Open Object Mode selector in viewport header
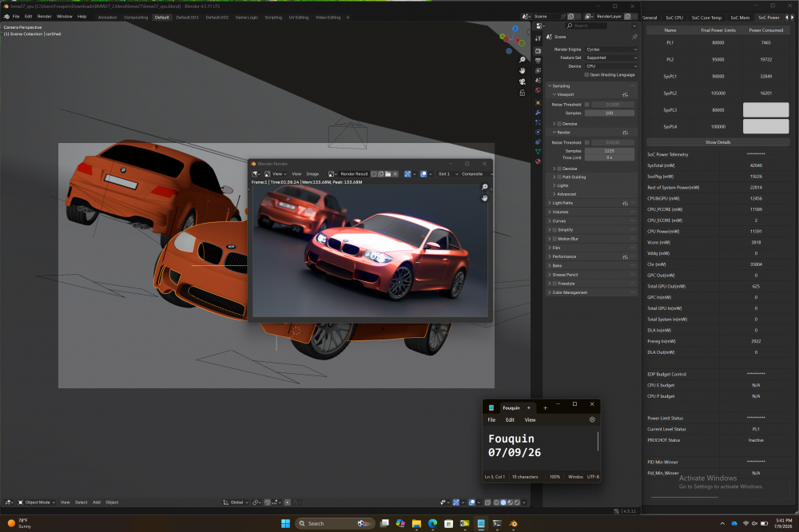The height and width of the screenshot is (532, 799). (x=36, y=502)
